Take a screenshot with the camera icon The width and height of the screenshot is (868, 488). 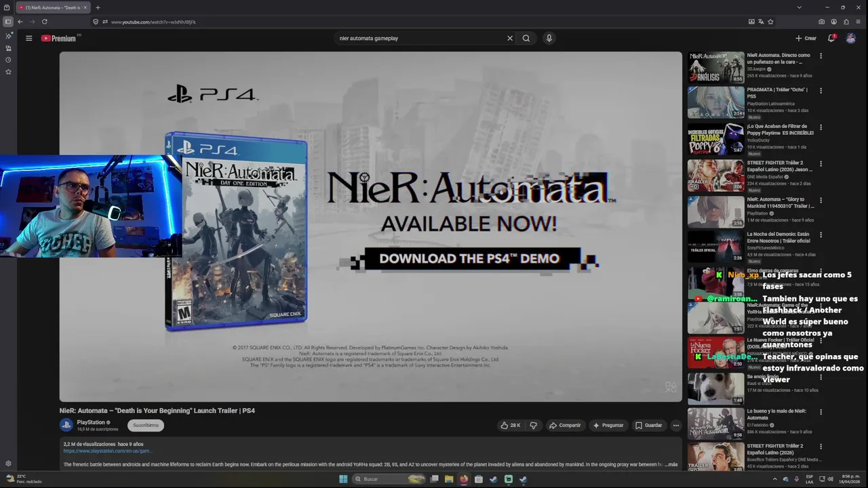tap(822, 22)
